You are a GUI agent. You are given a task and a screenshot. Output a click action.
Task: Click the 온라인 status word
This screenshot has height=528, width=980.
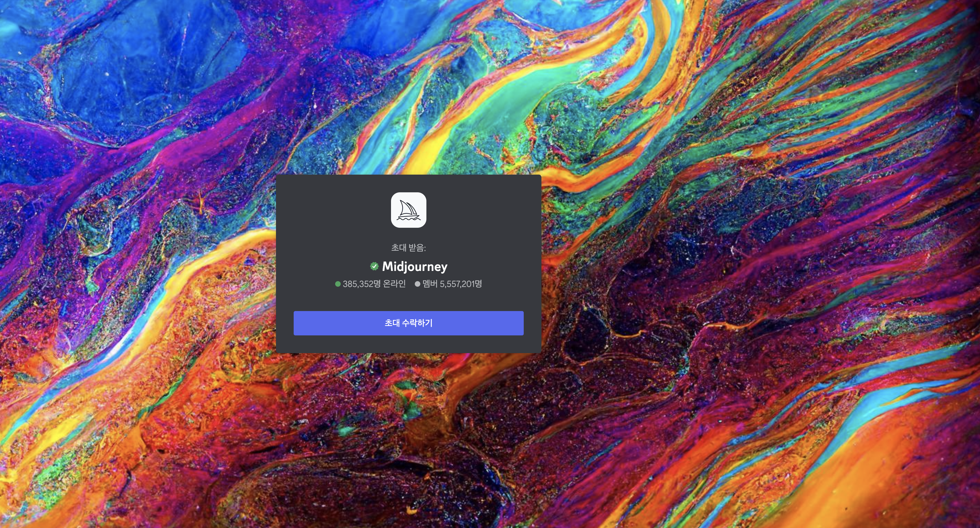pos(394,284)
